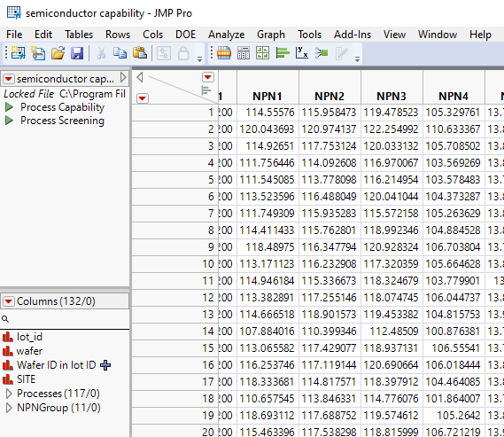This screenshot has height=437, width=504.
Task: Click the SITE column red bar icon
Action: click(7, 379)
